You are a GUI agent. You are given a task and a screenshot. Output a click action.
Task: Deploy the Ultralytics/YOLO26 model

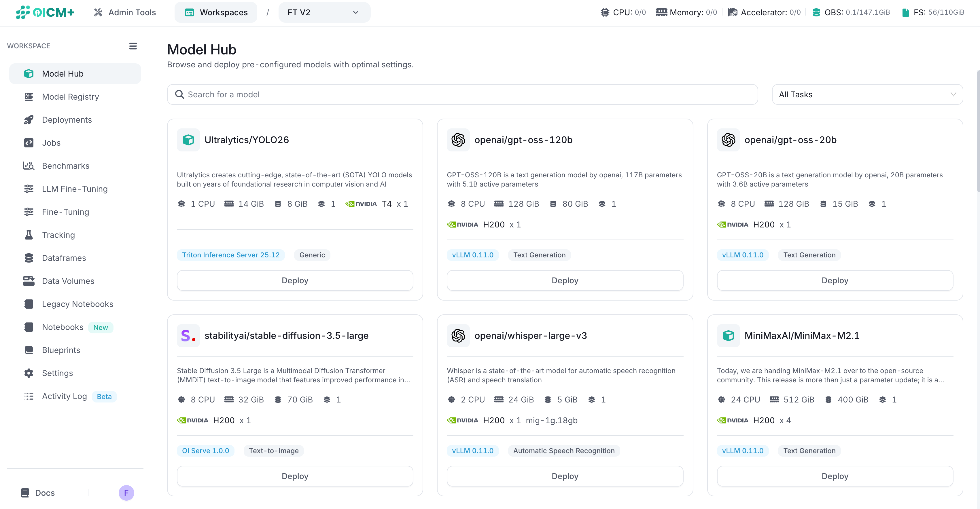[x=295, y=280]
